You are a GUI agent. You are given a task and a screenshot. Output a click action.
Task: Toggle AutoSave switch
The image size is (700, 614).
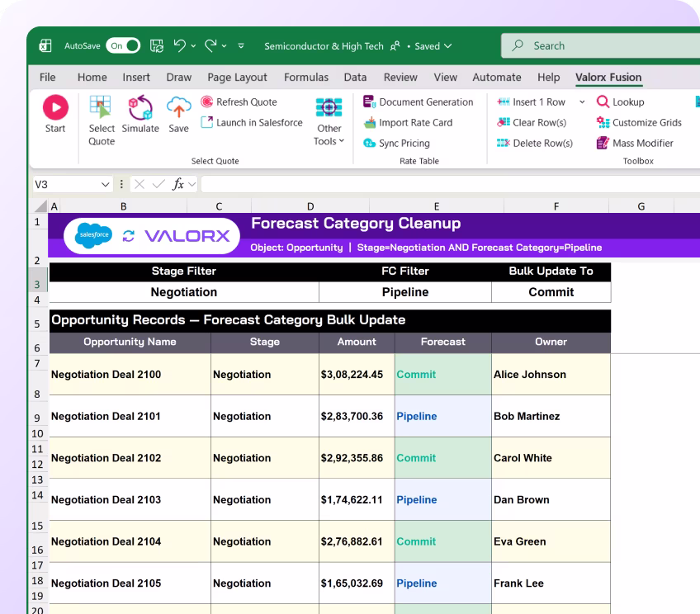click(123, 45)
